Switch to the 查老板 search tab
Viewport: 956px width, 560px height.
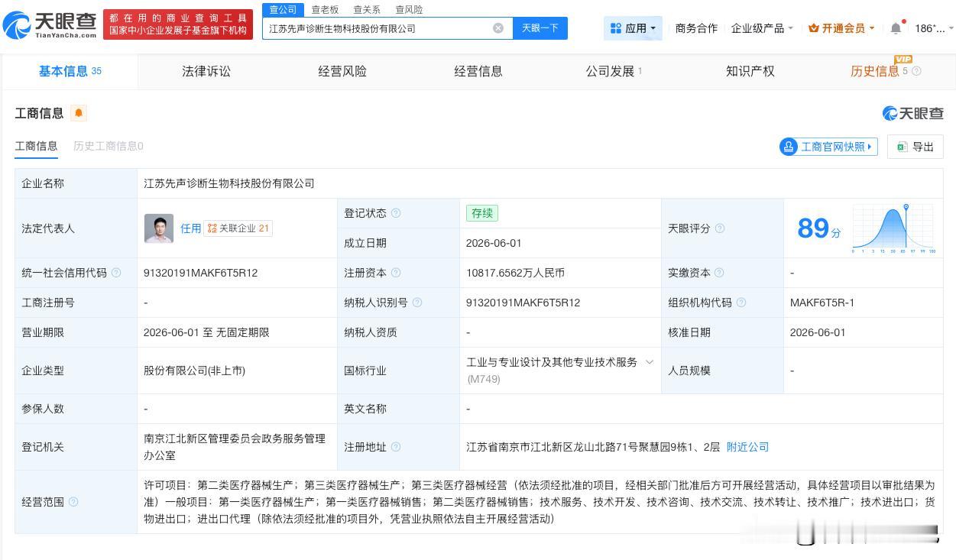pyautogui.click(x=325, y=10)
